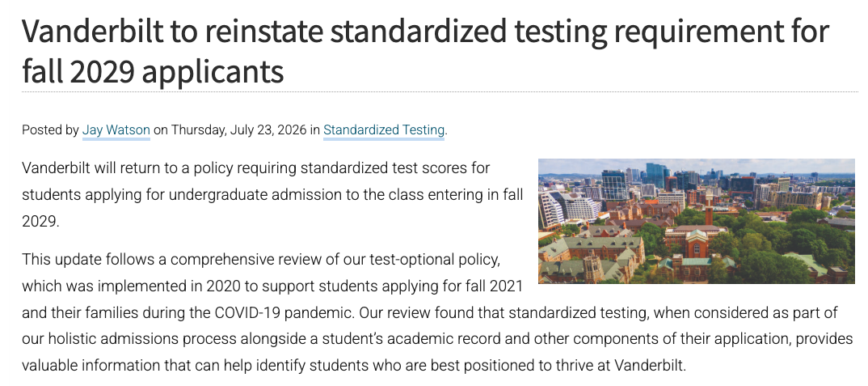
Task: Click the dotted divider line beneath headline
Action: click(x=440, y=92)
